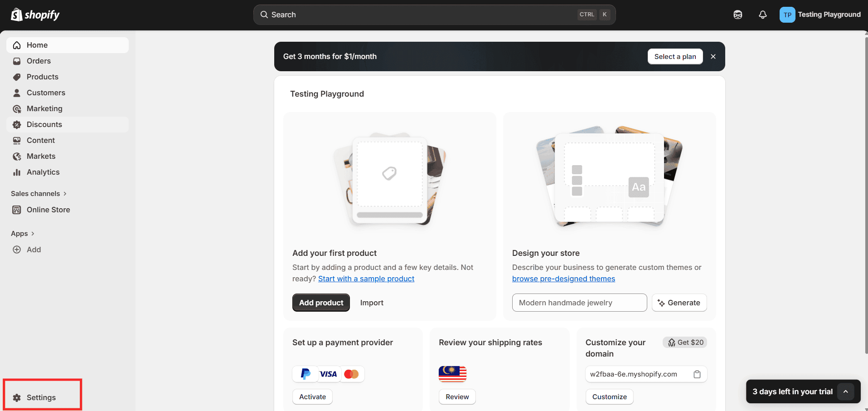Click the plus icon beside Add app

17,250
